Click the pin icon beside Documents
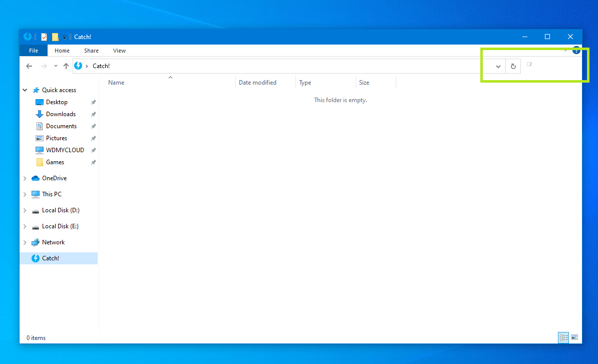 [94, 126]
